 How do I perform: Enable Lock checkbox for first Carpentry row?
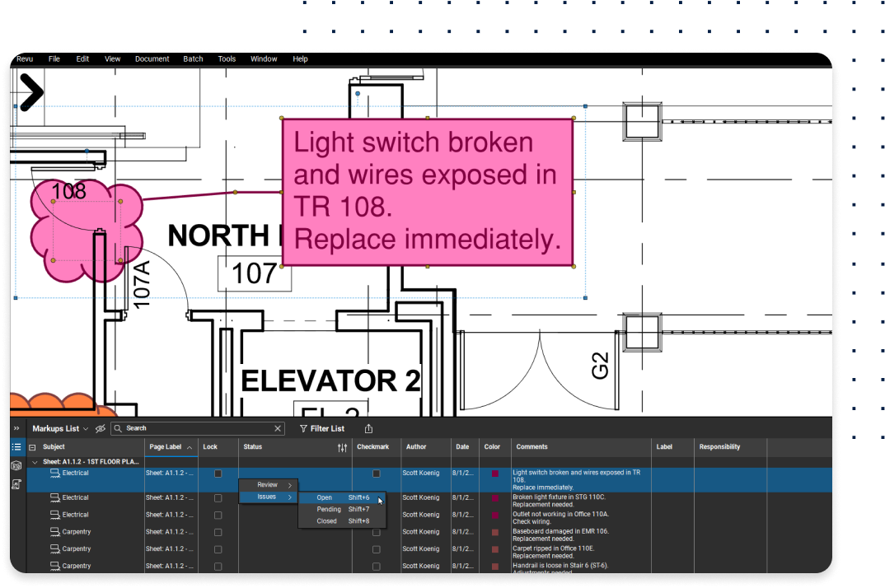218,532
